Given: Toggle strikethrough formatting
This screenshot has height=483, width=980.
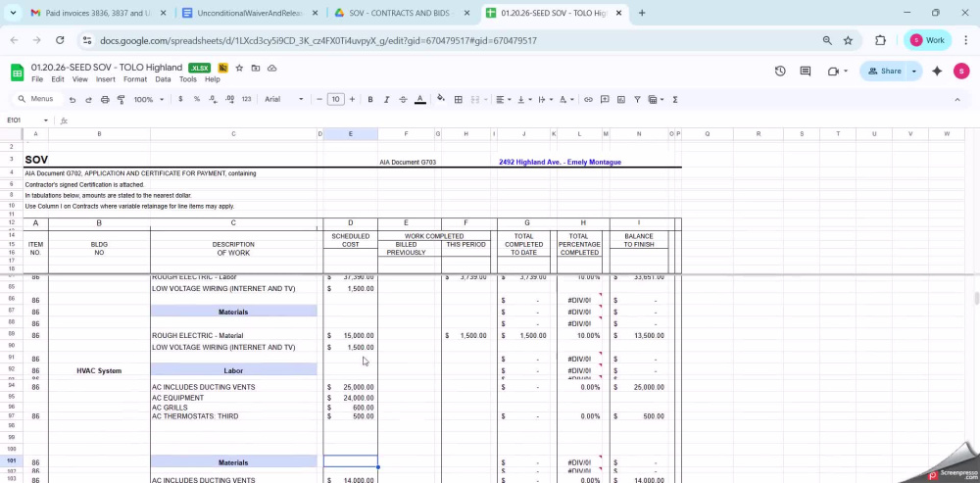Looking at the screenshot, I should pos(403,99).
